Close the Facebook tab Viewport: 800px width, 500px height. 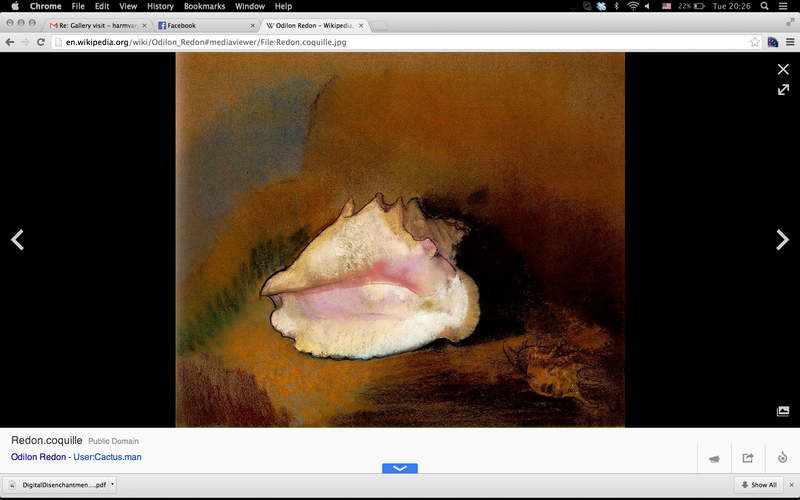pos(252,26)
